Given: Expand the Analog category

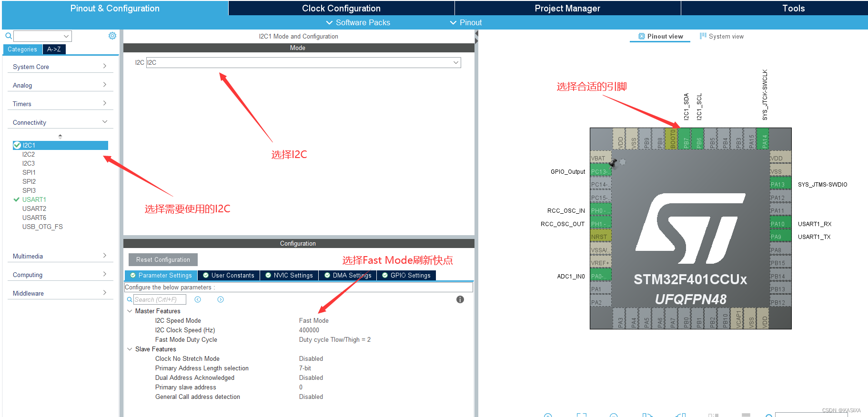Looking at the screenshot, I should point(105,85).
